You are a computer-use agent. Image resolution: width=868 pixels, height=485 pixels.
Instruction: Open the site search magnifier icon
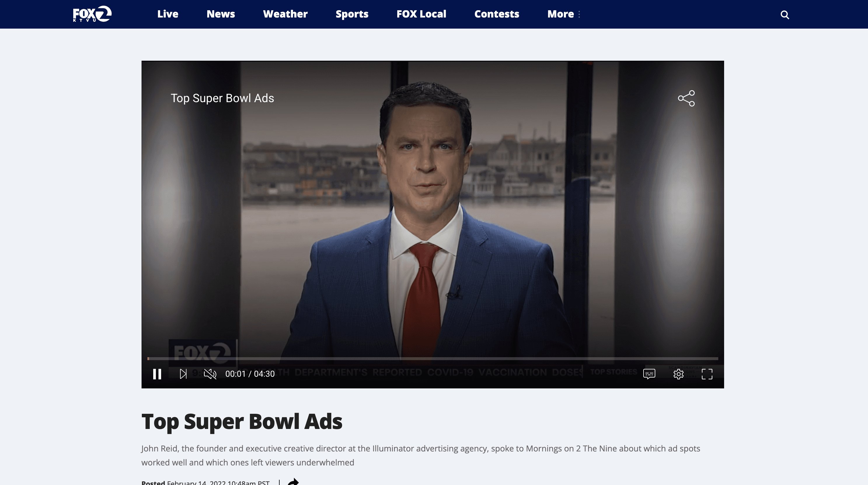pos(785,15)
